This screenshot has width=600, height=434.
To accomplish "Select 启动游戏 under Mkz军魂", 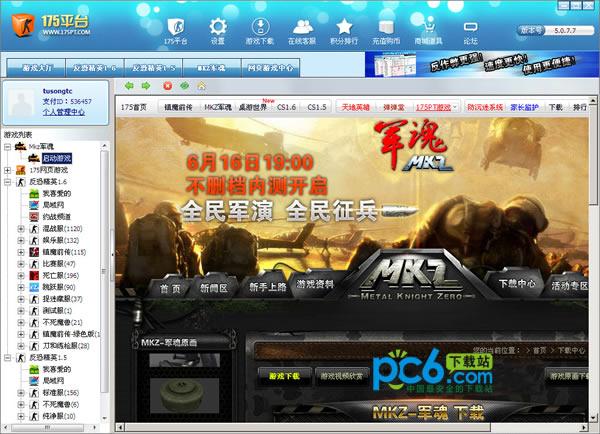I will coord(57,158).
